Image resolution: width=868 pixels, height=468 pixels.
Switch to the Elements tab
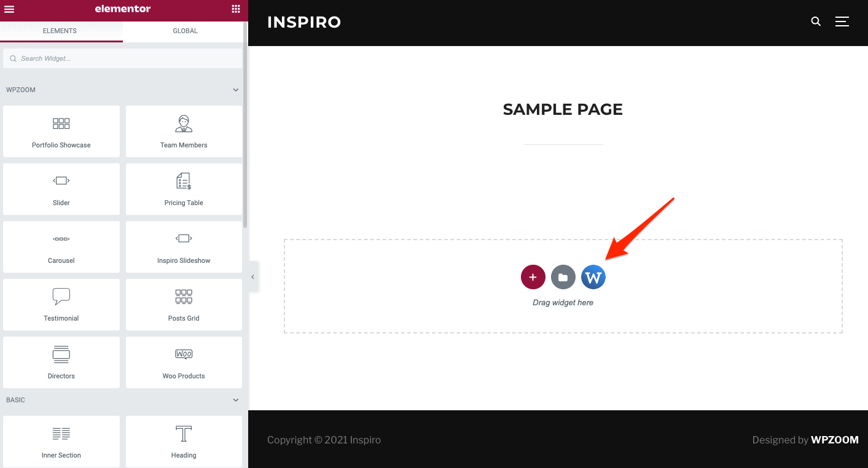[x=60, y=31]
